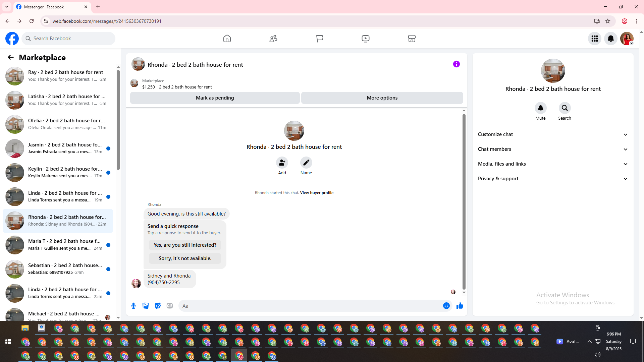Attach a photo using the image icon
Screen dimensions: 644x362
(146, 306)
